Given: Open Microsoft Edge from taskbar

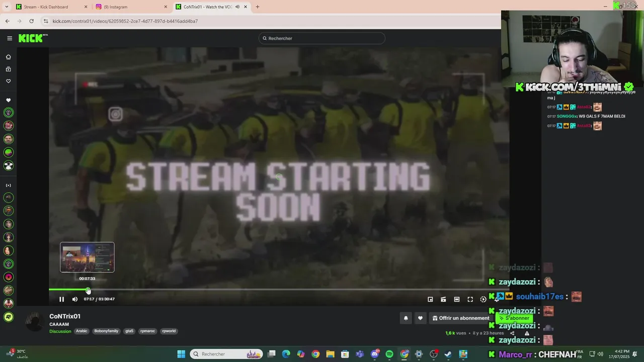Looking at the screenshot, I should click(286, 354).
